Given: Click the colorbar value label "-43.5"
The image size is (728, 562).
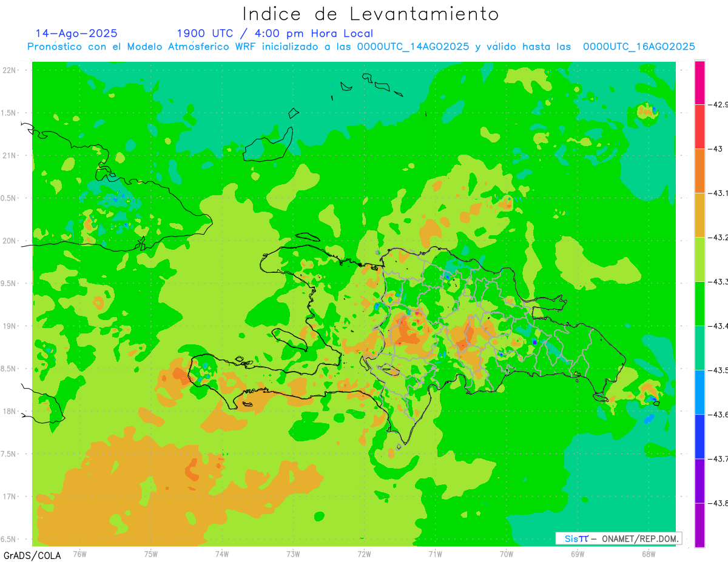Looking at the screenshot, I should pyautogui.click(x=718, y=370).
